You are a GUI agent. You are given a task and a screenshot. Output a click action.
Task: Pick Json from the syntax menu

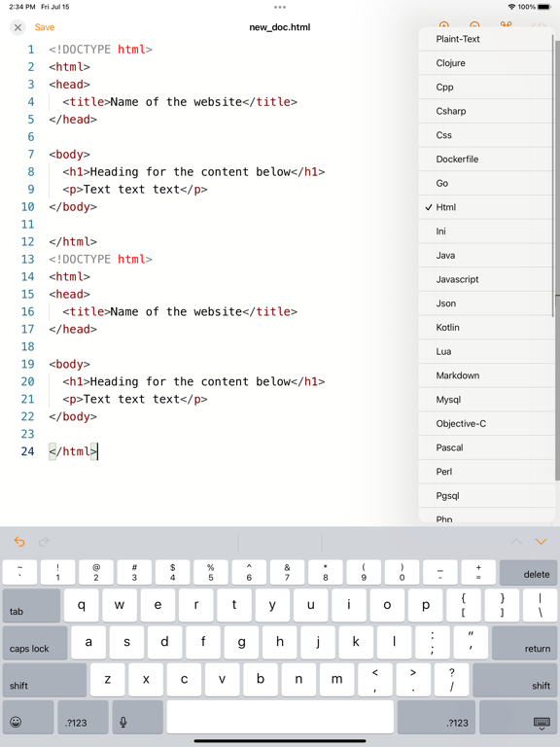(487, 303)
